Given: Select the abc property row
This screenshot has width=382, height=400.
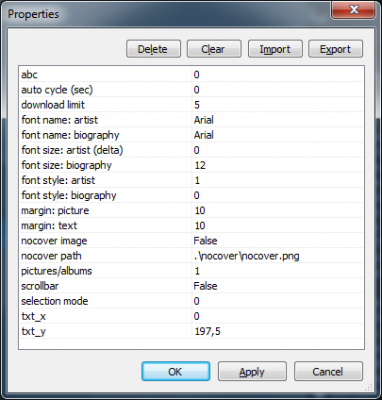Looking at the screenshot, I should pyautogui.click(x=191, y=74).
